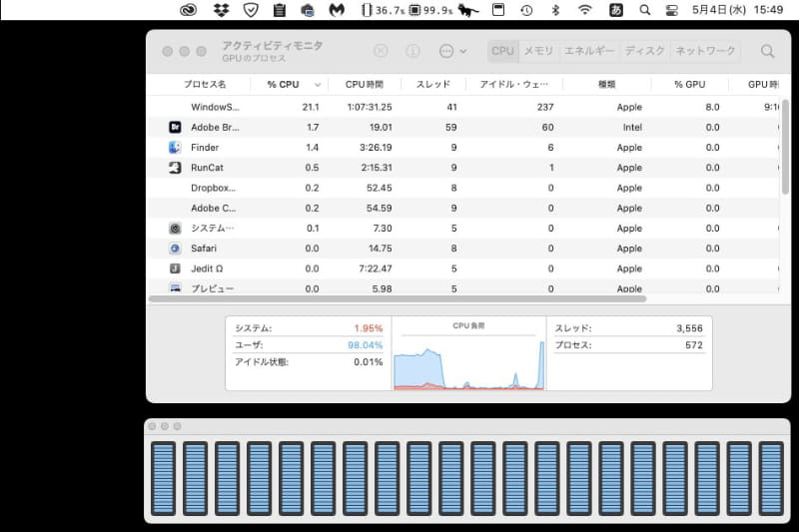Sort by プロセス名 column header
This screenshot has width=799, height=532.
pos(205,85)
